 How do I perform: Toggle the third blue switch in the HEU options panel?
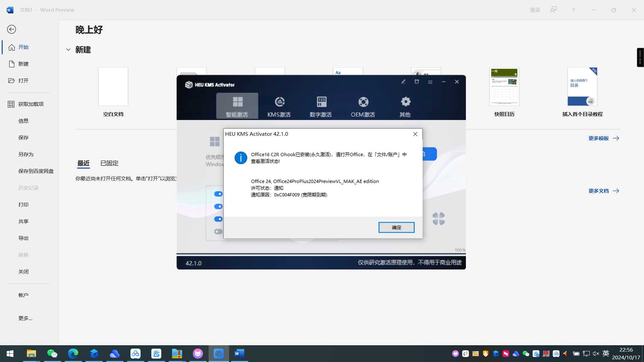pyautogui.click(x=218, y=219)
